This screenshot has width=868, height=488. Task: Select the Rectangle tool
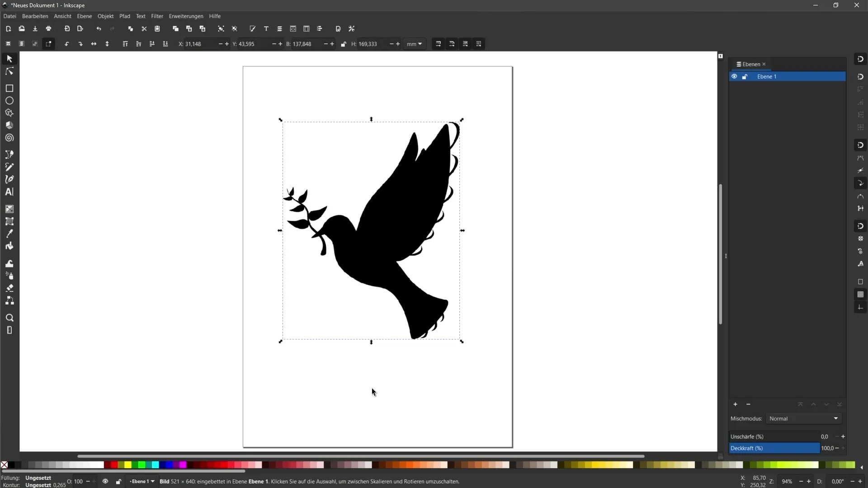tap(9, 88)
